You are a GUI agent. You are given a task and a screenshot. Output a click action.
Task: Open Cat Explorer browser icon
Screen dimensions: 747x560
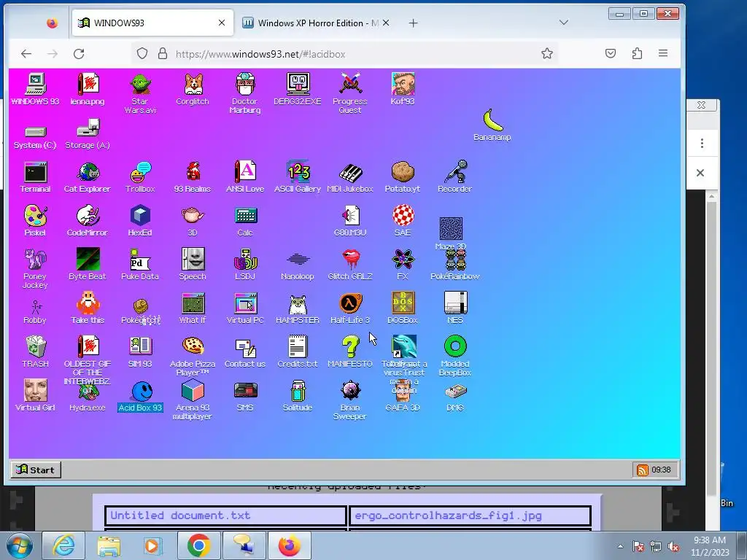(x=88, y=172)
